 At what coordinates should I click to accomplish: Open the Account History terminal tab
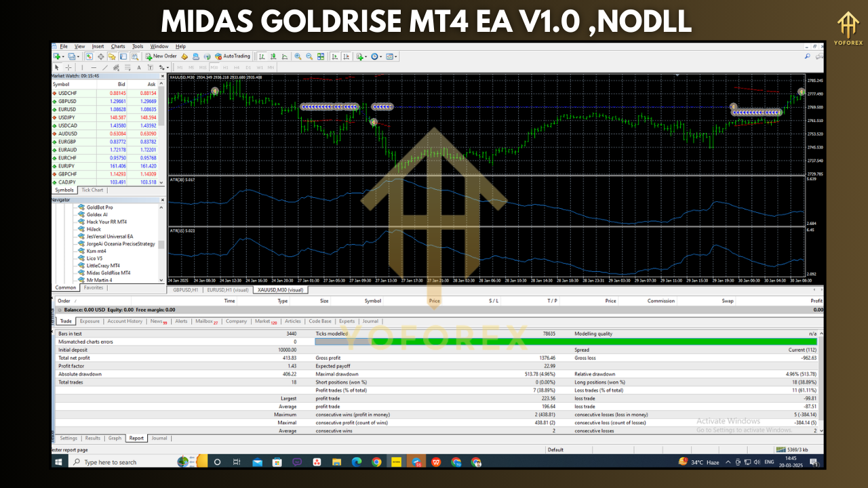[x=125, y=321]
